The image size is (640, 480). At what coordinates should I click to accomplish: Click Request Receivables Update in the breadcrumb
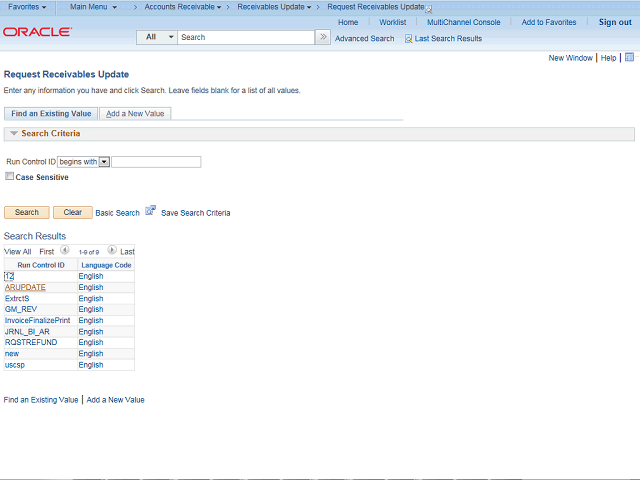pyautogui.click(x=376, y=7)
